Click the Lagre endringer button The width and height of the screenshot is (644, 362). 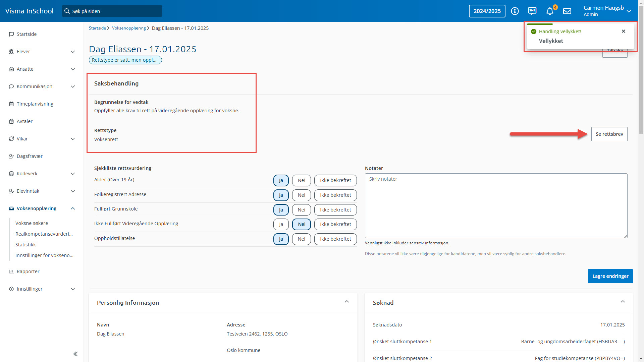click(610, 276)
